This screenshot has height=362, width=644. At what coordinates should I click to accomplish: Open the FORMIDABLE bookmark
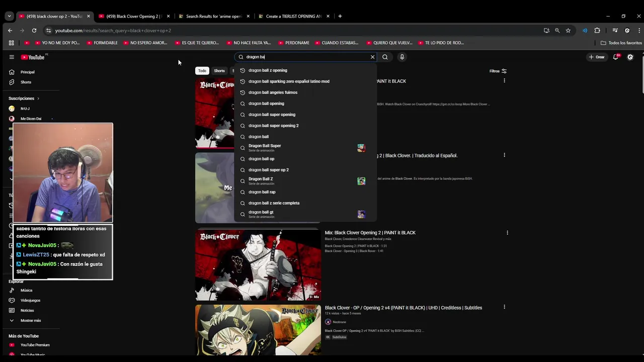[x=102, y=43]
